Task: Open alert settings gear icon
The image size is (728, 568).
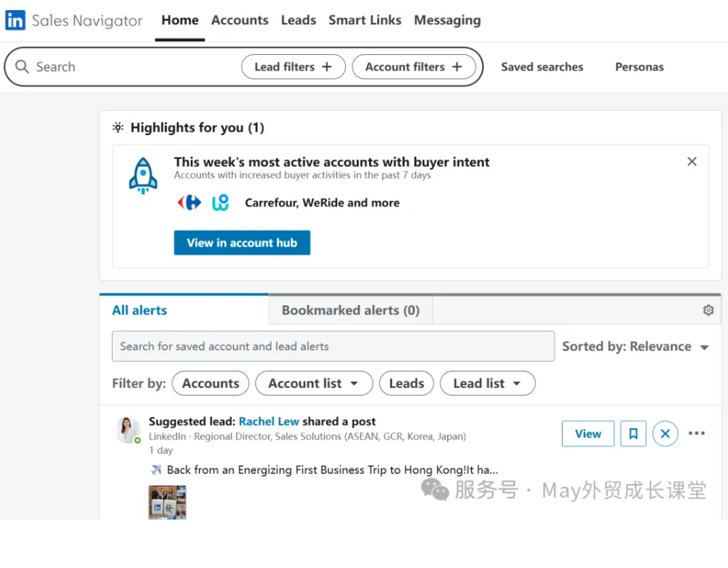Action: [708, 310]
